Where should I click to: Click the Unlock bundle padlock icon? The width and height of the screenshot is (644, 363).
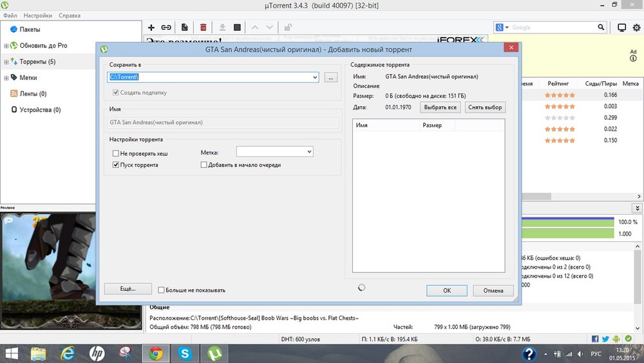coord(288,28)
